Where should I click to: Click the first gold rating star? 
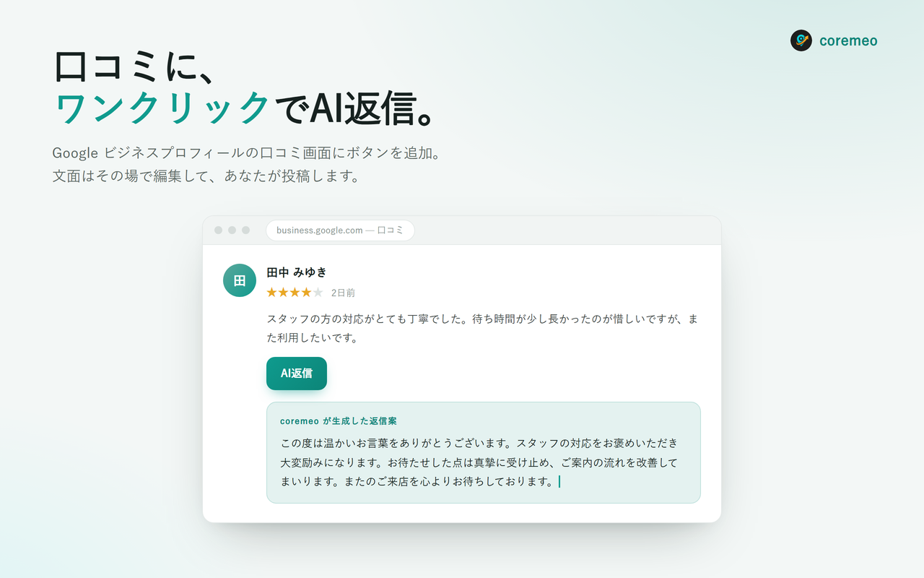[x=272, y=293]
